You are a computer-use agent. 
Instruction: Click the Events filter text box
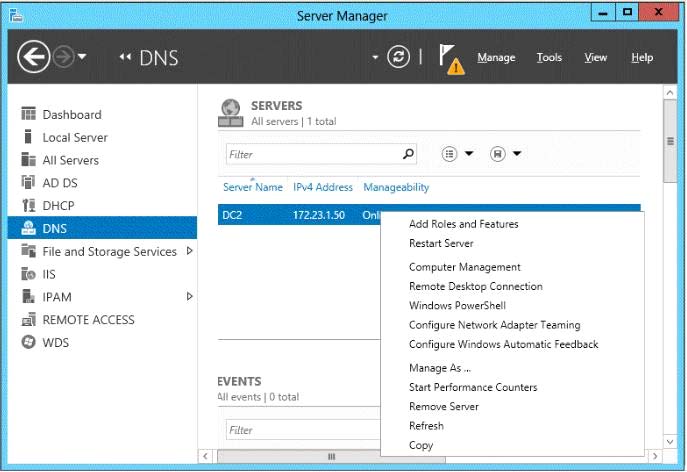(300, 430)
